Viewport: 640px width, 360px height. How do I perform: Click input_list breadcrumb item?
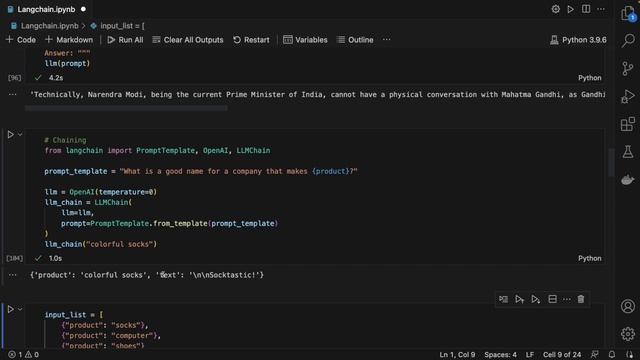pos(117,26)
